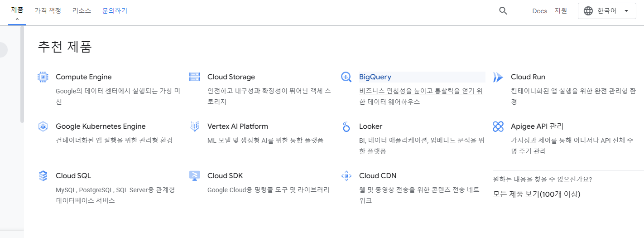The width and height of the screenshot is (644, 238).
Task: Click the Compute Engine product icon
Action: (43, 77)
